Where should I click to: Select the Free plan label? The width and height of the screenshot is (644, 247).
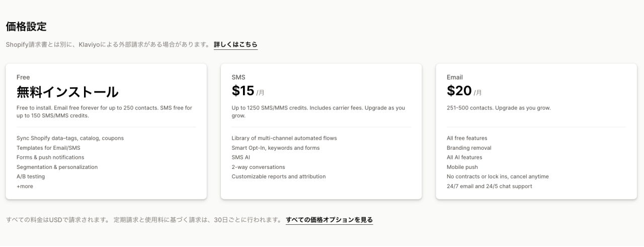click(23, 77)
